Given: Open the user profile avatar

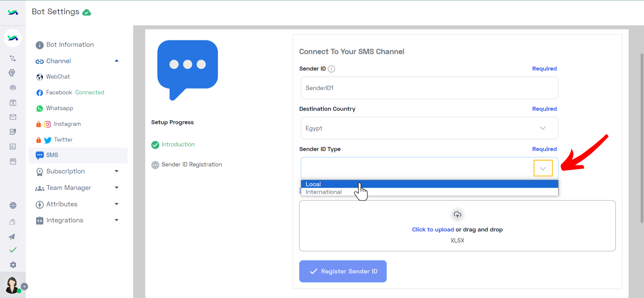Looking at the screenshot, I should pyautogui.click(x=12, y=285).
